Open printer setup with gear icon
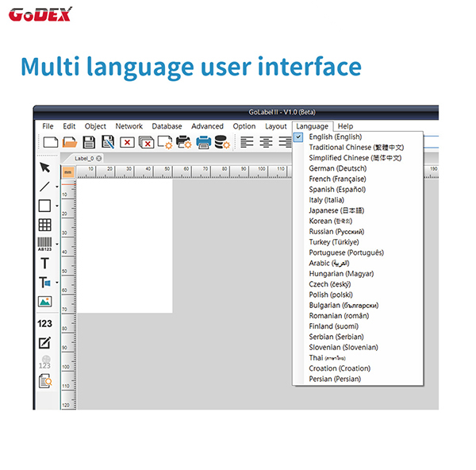 184,142
